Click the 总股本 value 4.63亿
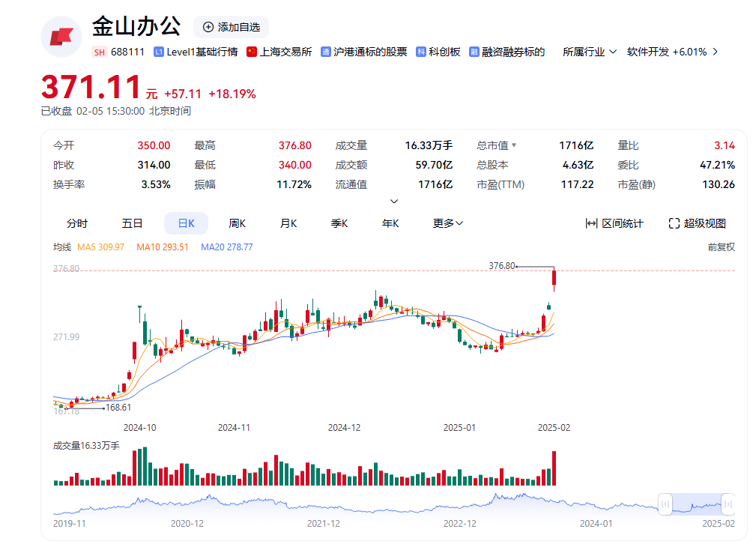This screenshot has height=544, width=756. tap(578, 165)
